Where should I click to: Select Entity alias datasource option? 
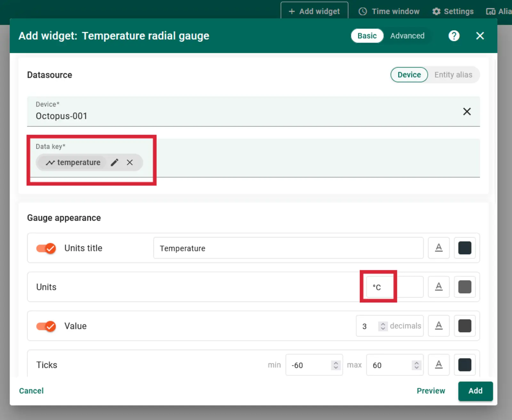453,75
